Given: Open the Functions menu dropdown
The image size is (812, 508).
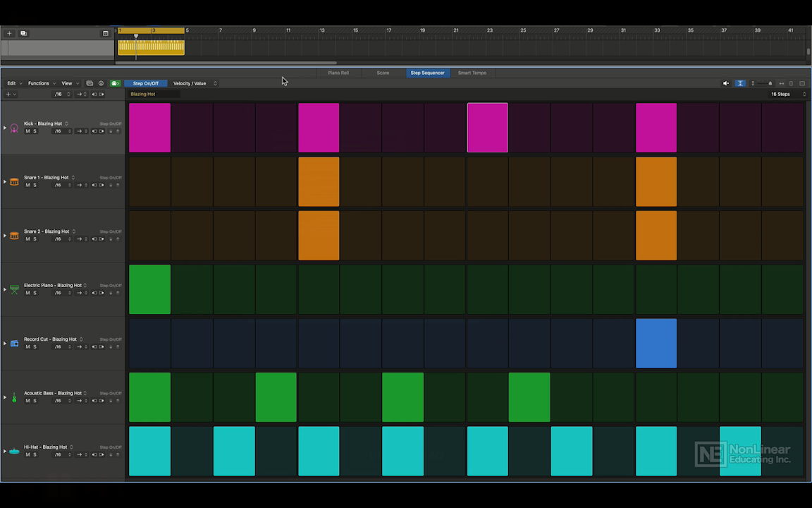Looking at the screenshot, I should 40,83.
